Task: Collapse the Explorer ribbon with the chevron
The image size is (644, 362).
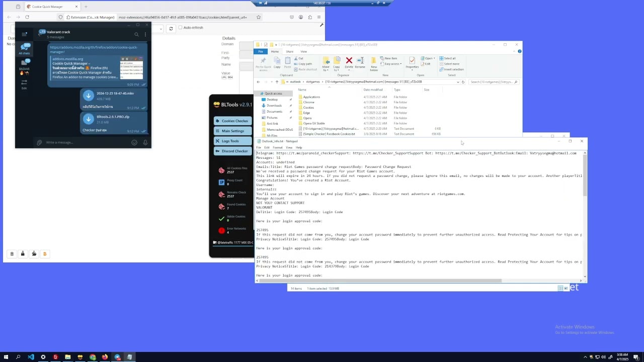Action: tap(514, 51)
